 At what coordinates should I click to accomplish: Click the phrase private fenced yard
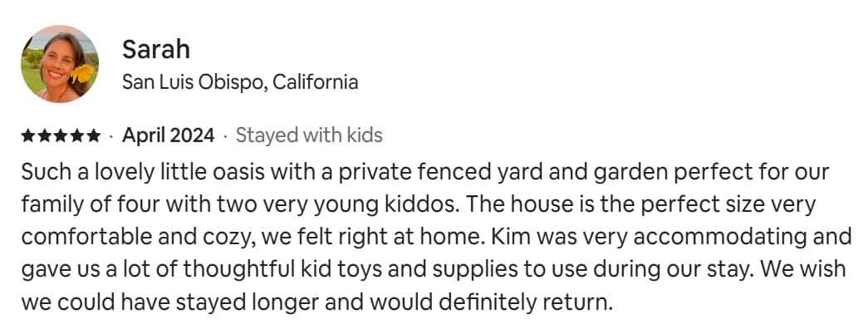[x=436, y=172]
